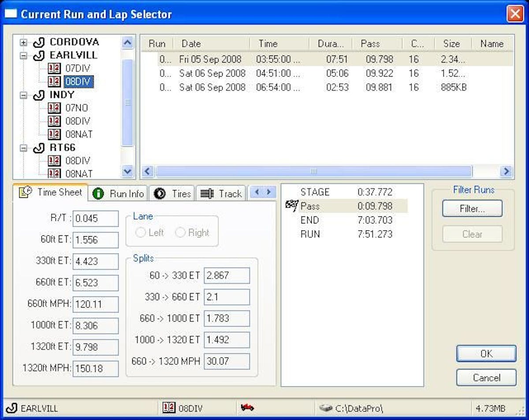This screenshot has height=420, width=529.
Task: Click the green info icon on Run Info tab
Action: coord(98,193)
